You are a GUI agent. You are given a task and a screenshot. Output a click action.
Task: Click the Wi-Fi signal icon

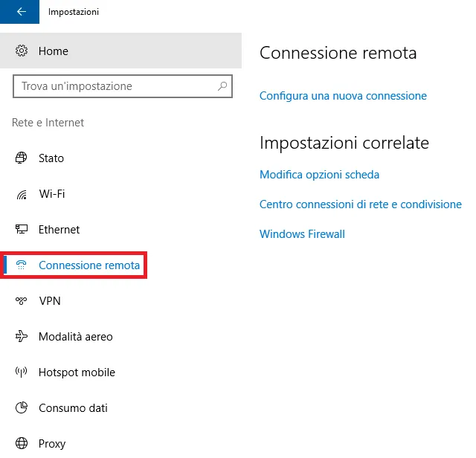(22, 194)
